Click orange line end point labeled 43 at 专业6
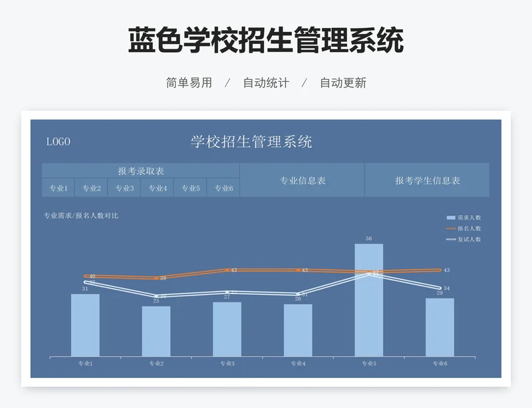 (x=440, y=270)
